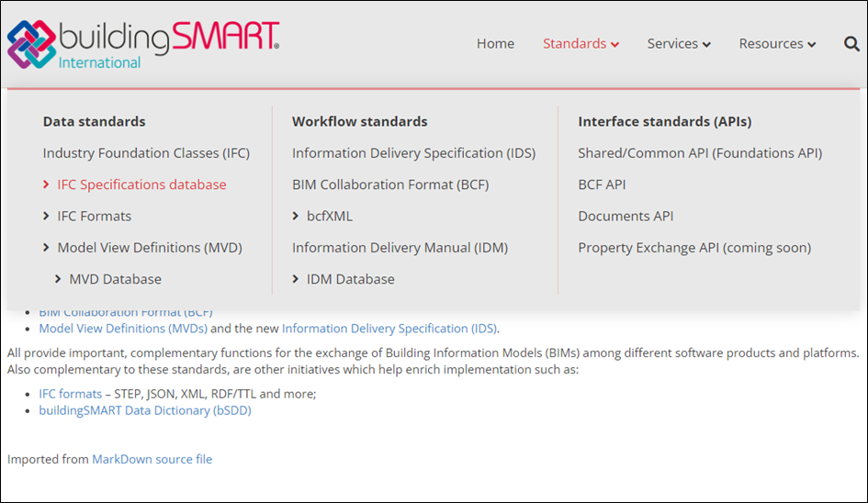Open the bcfXML entry
The width and height of the screenshot is (868, 503).
point(330,216)
